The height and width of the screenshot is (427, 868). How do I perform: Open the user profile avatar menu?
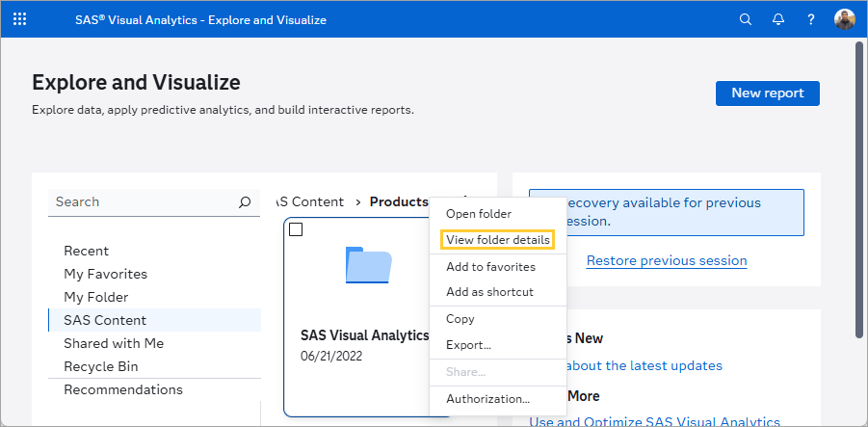(845, 19)
